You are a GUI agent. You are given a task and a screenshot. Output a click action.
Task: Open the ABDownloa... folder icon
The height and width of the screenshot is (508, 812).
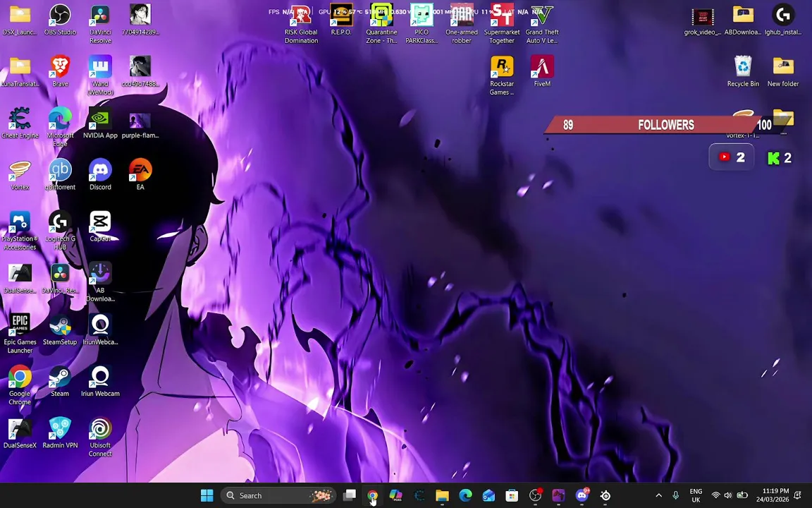(743, 20)
